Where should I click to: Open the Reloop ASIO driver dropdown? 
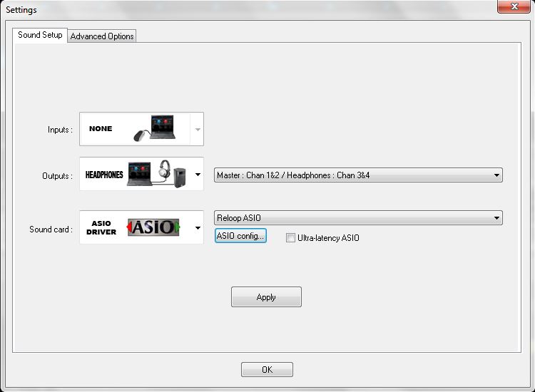(x=358, y=218)
